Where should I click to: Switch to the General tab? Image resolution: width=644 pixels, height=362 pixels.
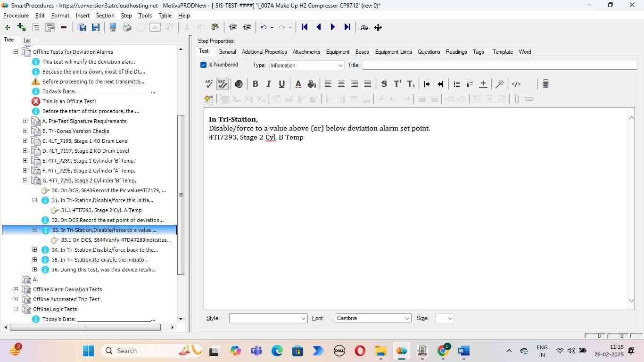227,52
